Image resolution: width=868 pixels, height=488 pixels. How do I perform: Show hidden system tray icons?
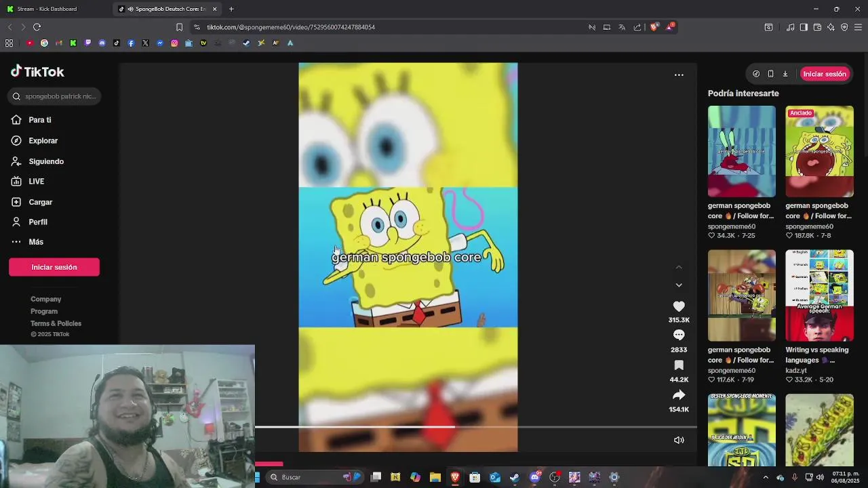(766, 477)
